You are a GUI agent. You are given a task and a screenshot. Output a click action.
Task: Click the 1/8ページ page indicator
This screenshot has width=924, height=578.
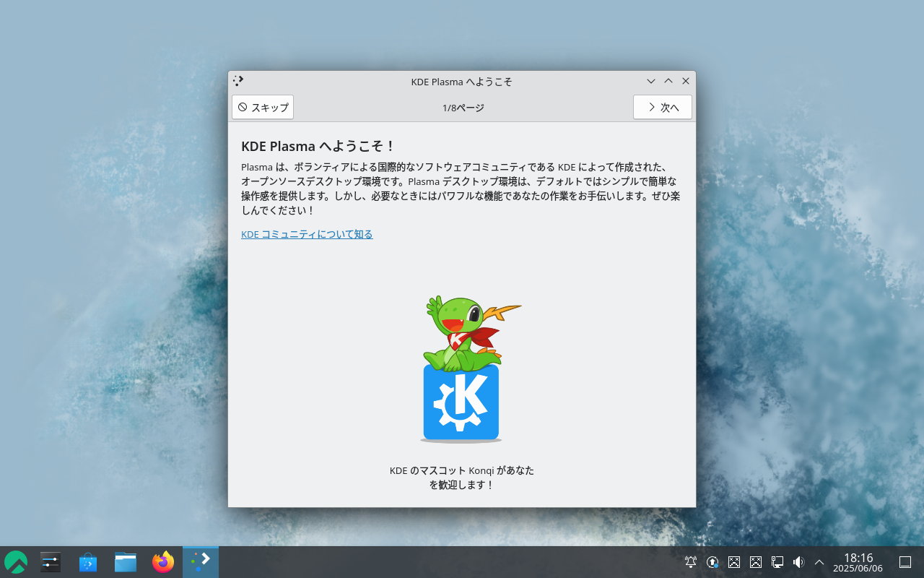click(463, 108)
